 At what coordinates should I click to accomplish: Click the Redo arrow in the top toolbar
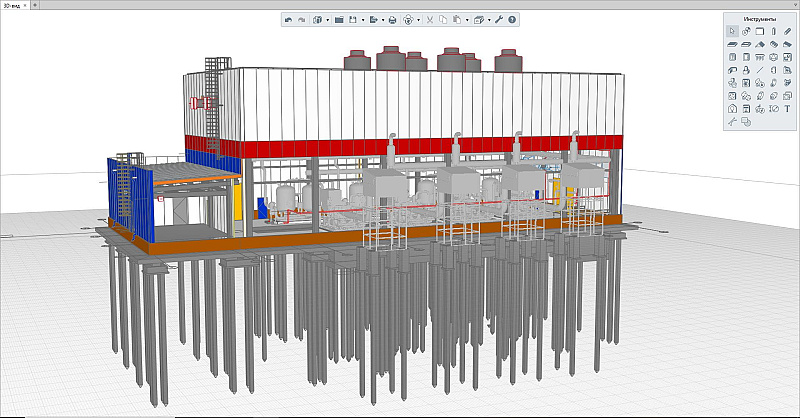tap(301, 19)
